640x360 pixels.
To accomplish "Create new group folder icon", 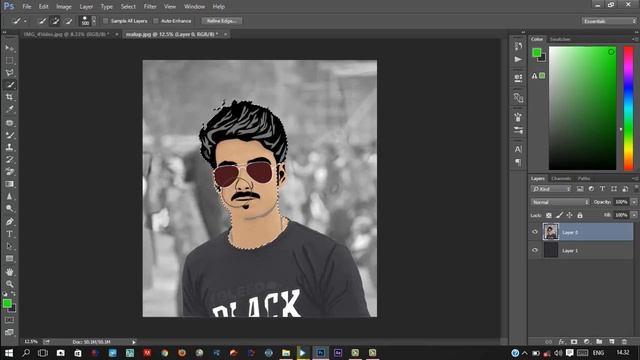I will (599, 341).
